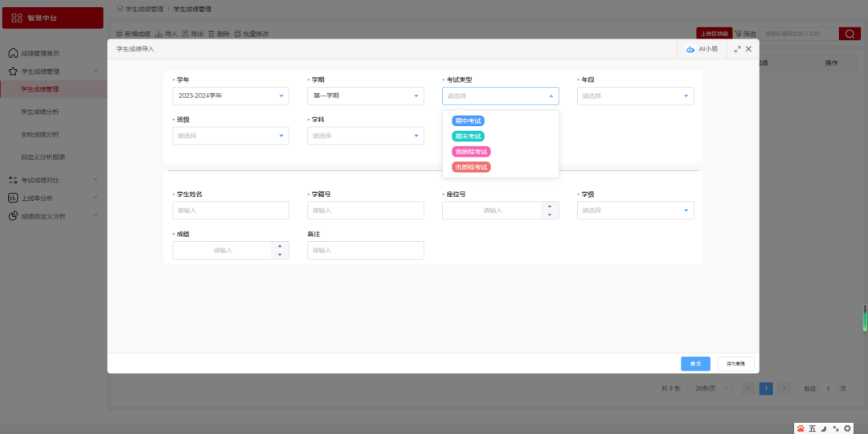The height and width of the screenshot is (434, 868).
Task: Click the moon icon in IME bar
Action: pyautogui.click(x=824, y=428)
